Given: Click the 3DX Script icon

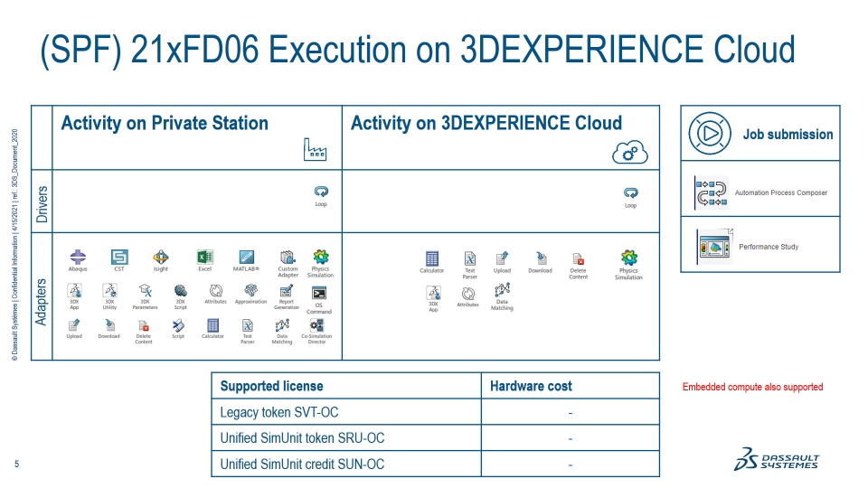Looking at the screenshot, I should (181, 291).
